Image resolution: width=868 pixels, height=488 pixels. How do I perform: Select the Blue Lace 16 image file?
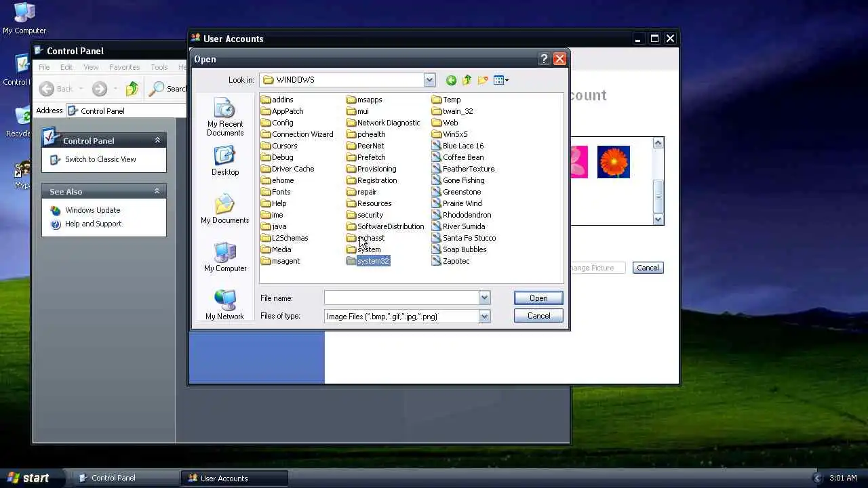pyautogui.click(x=458, y=146)
